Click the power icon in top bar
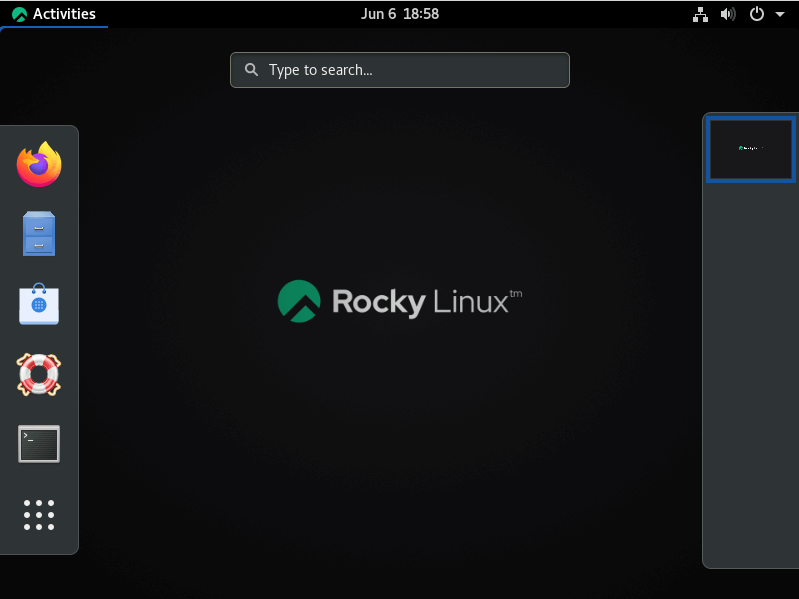This screenshot has height=599, width=799. pyautogui.click(x=757, y=14)
